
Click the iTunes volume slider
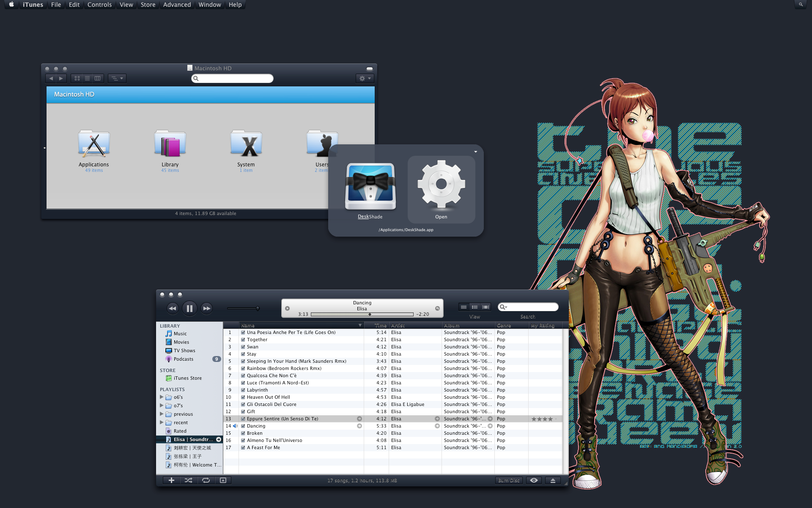(243, 308)
